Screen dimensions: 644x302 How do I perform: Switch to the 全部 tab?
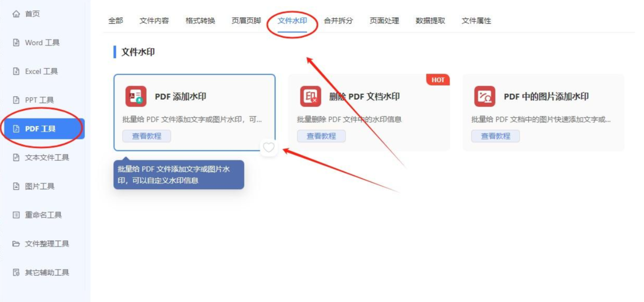pos(115,21)
